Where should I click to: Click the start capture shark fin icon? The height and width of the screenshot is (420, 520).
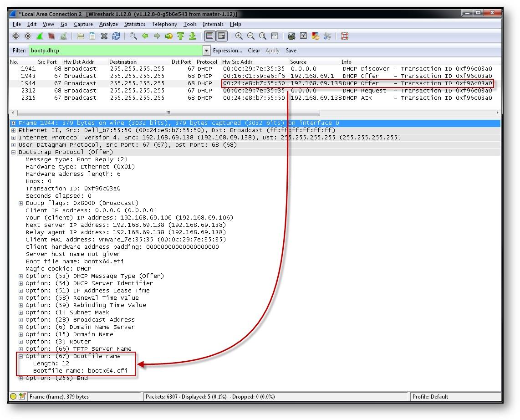pyautogui.click(x=40, y=36)
